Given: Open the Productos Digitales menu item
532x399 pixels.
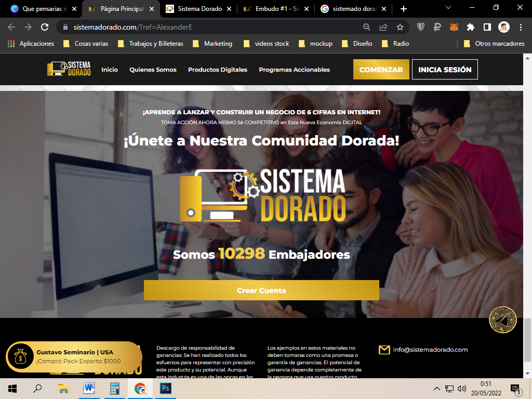Looking at the screenshot, I should tap(217, 70).
